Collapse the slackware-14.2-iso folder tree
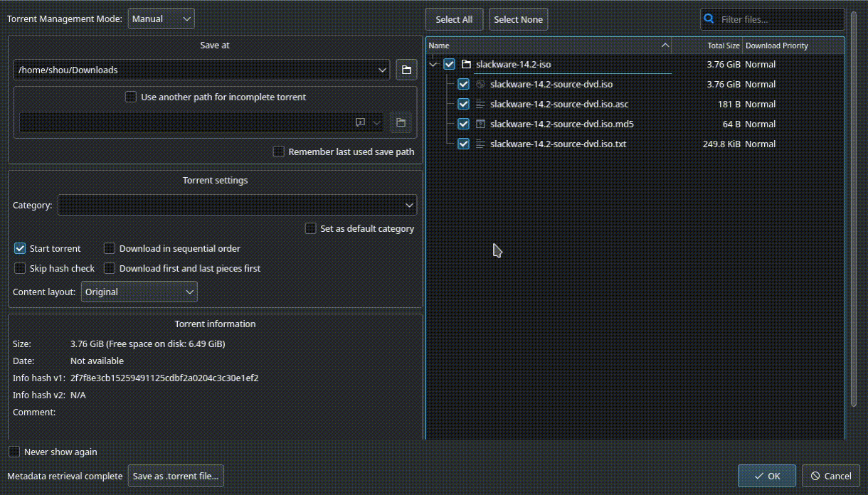The height and width of the screenshot is (495, 868). click(434, 64)
